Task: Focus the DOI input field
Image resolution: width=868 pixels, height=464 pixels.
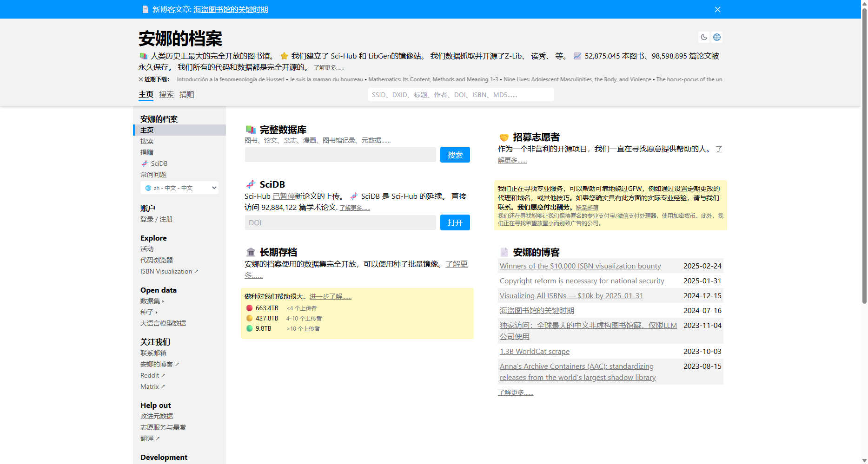Action: tap(340, 222)
